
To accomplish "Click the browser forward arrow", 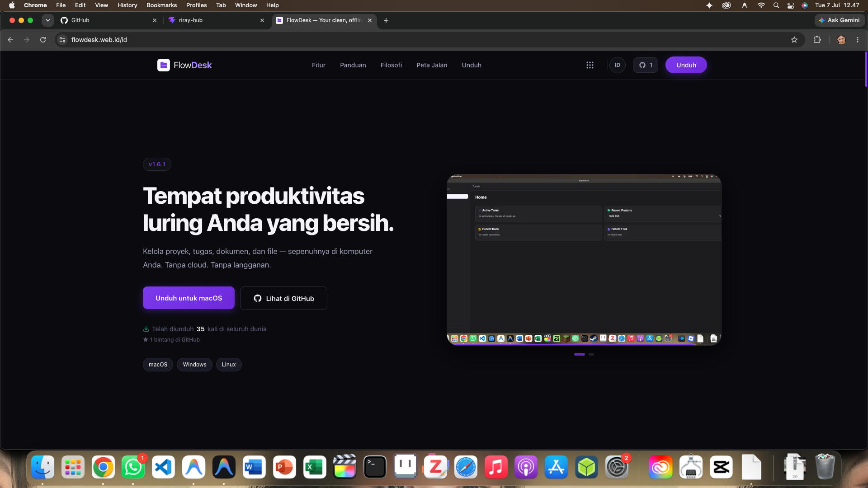I will (27, 40).
